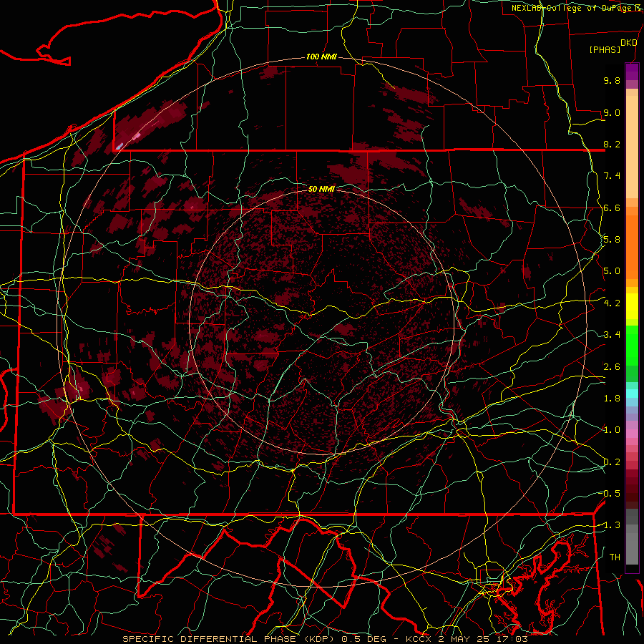Viewport: 644px width, 644px height.
Task: Click the Specific Differential Phase (KDP) caption
Action: click(326, 639)
